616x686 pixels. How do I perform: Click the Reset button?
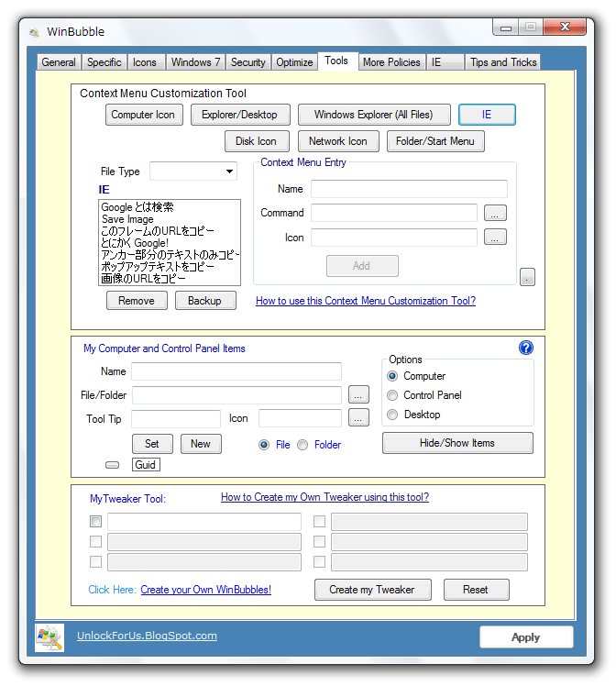coord(476,590)
